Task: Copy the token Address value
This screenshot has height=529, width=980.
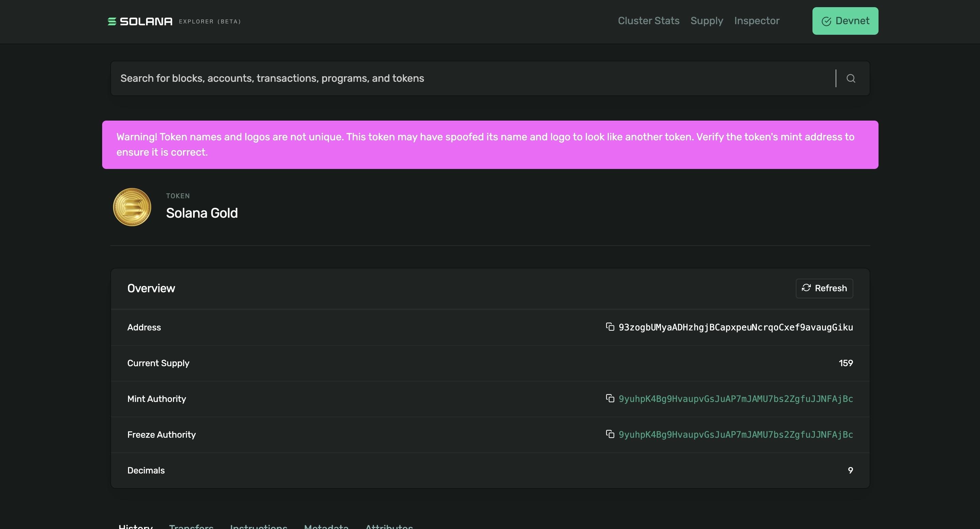Action: coord(610,327)
